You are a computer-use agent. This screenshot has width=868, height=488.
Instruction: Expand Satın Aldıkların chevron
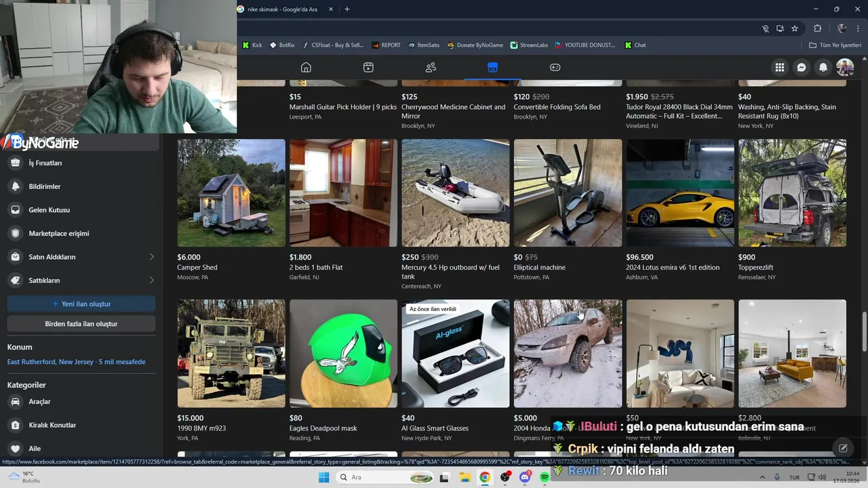[x=151, y=257]
